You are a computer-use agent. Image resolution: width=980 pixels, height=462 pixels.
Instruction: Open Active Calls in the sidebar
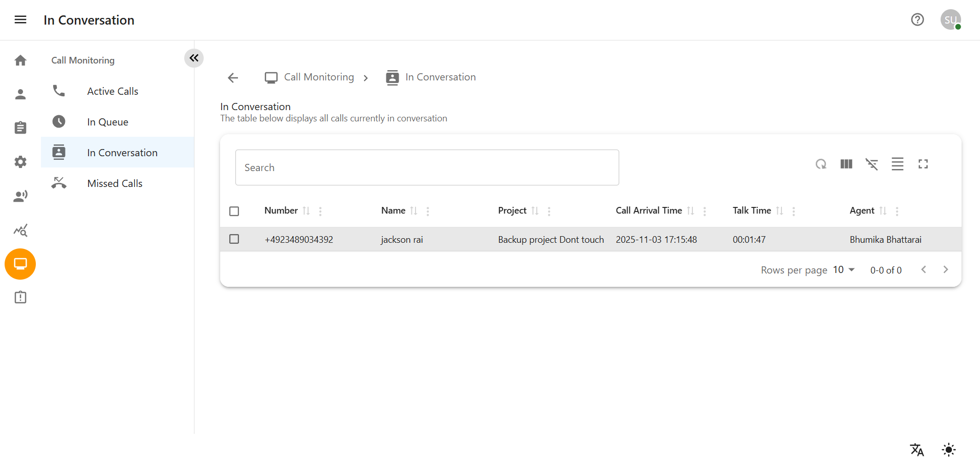[113, 91]
